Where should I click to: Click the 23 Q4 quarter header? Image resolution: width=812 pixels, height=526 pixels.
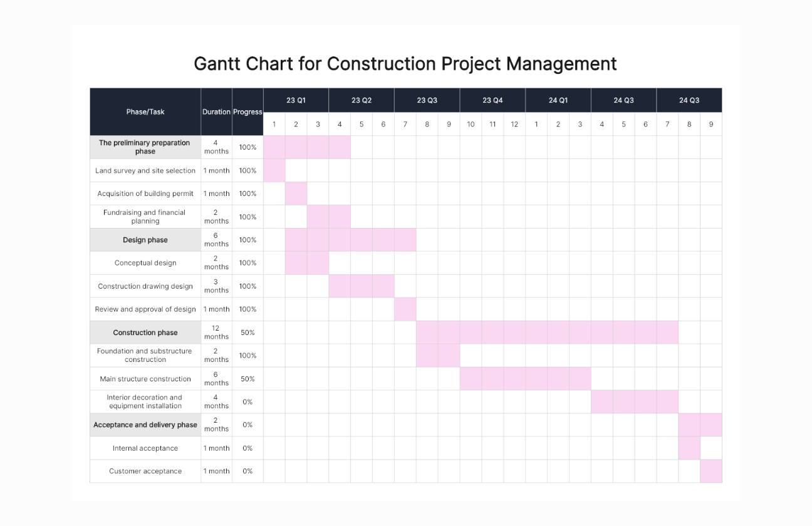point(492,100)
